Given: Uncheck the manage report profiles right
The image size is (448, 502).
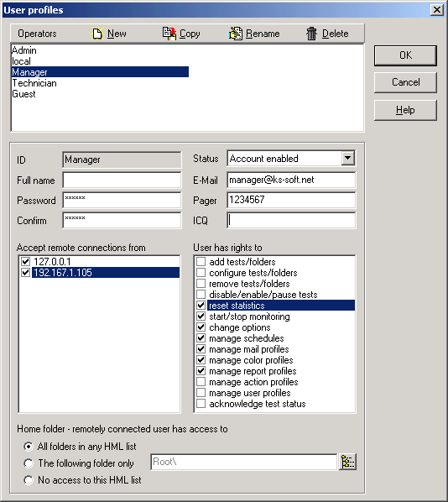Looking at the screenshot, I should pyautogui.click(x=201, y=371).
